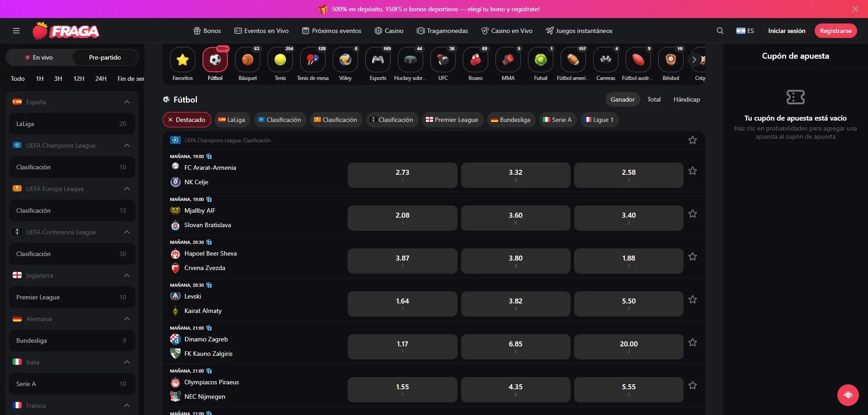This screenshot has width=868, height=415.
Task: Select the Favoritos star sport icon
Action: point(183,60)
